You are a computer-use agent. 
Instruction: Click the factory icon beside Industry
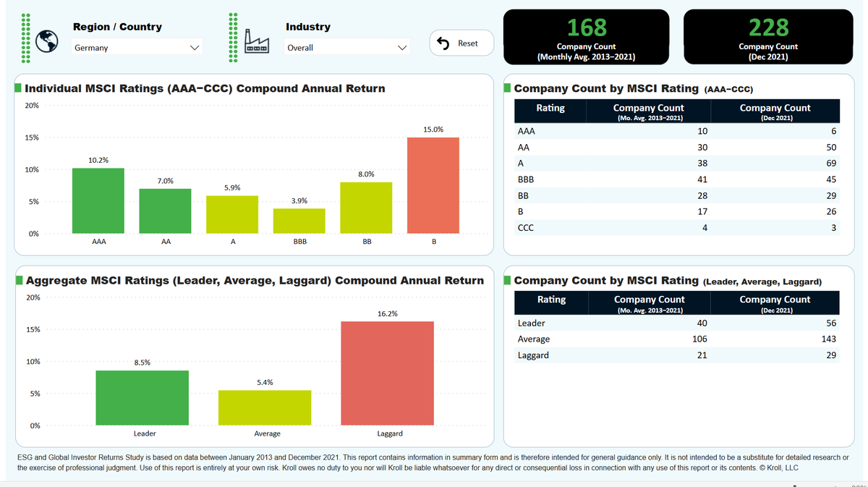257,40
